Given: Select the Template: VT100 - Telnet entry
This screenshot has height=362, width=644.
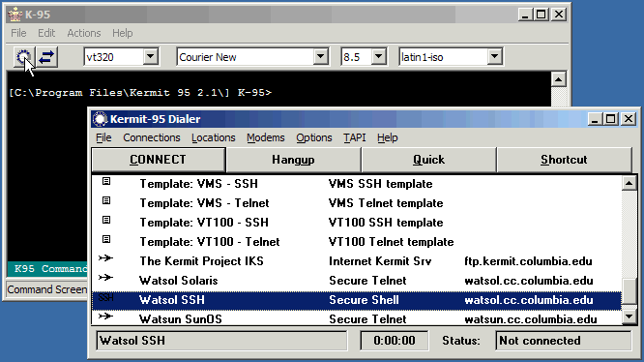Looking at the screenshot, I should click(x=357, y=242).
